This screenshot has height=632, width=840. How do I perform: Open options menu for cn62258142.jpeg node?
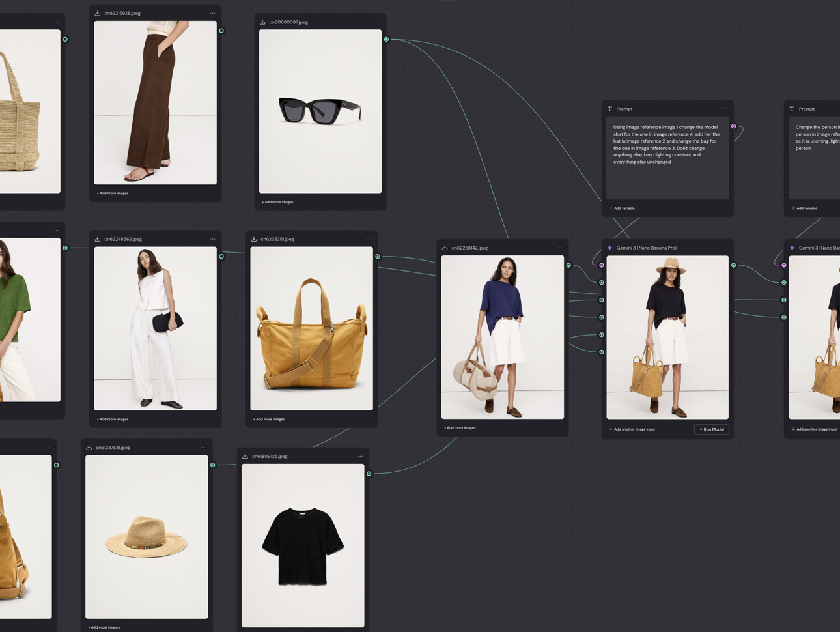point(560,248)
